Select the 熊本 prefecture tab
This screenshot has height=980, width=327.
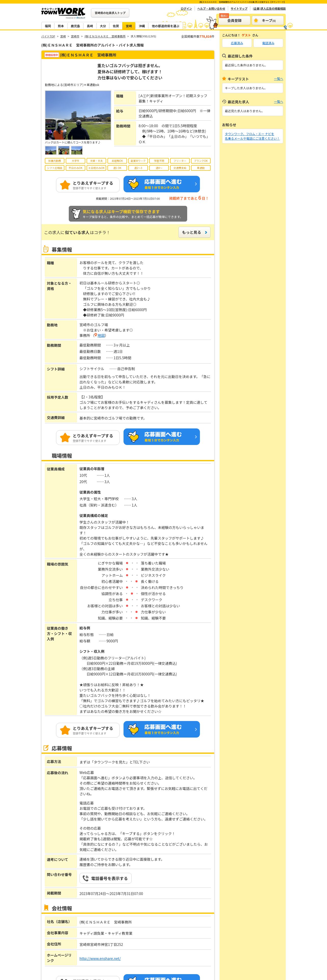[61, 26]
